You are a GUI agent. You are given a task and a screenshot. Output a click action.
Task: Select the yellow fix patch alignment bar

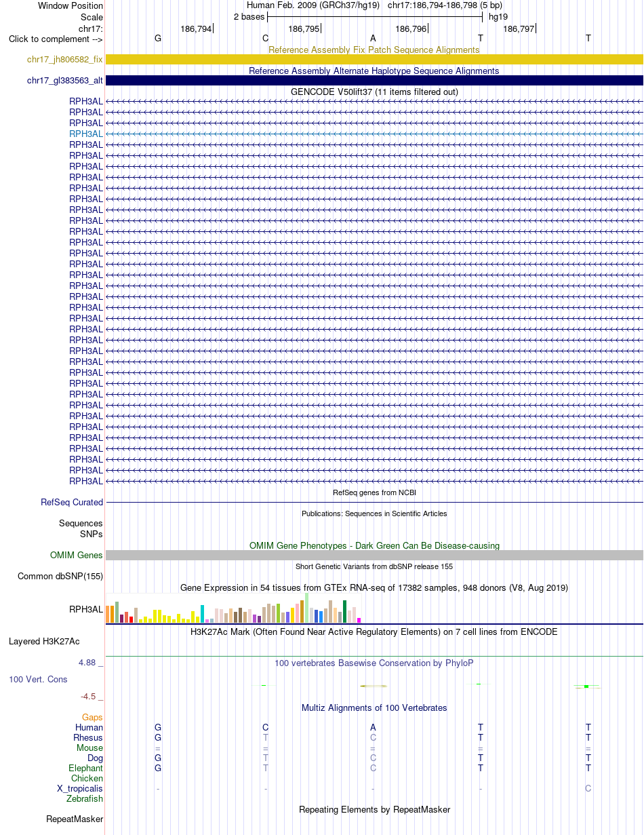click(x=374, y=60)
